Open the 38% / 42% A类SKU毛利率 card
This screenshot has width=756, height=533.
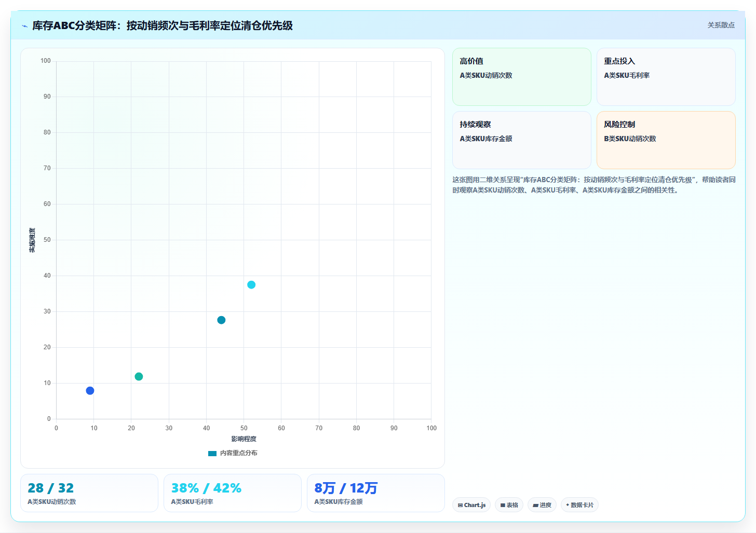pyautogui.click(x=233, y=493)
